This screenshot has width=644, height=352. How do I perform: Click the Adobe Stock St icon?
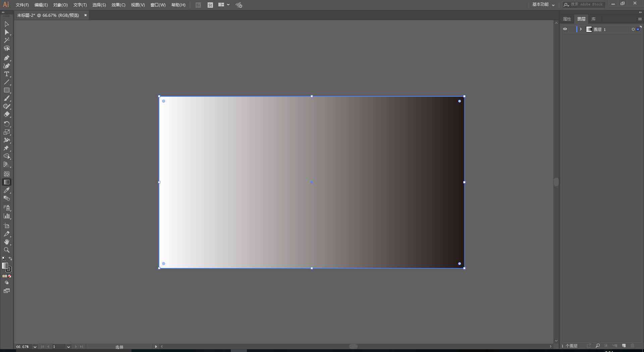click(210, 5)
